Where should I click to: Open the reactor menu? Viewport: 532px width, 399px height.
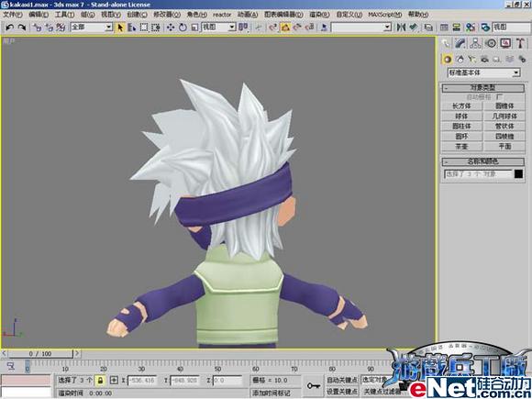click(x=222, y=15)
